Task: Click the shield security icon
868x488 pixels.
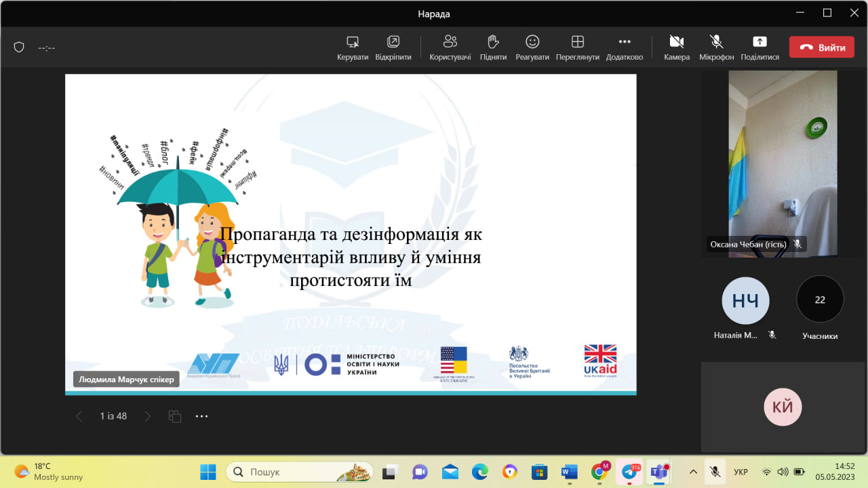Action: pyautogui.click(x=19, y=47)
